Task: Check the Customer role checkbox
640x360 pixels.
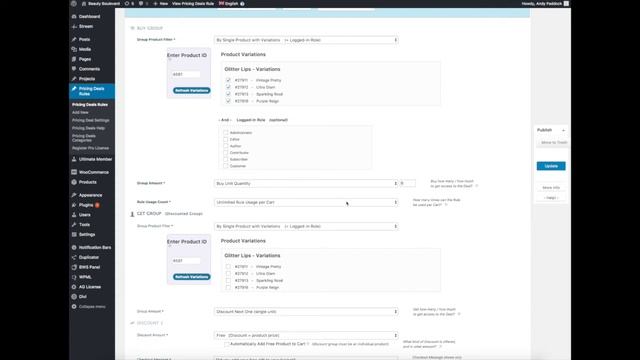Action: [226, 166]
